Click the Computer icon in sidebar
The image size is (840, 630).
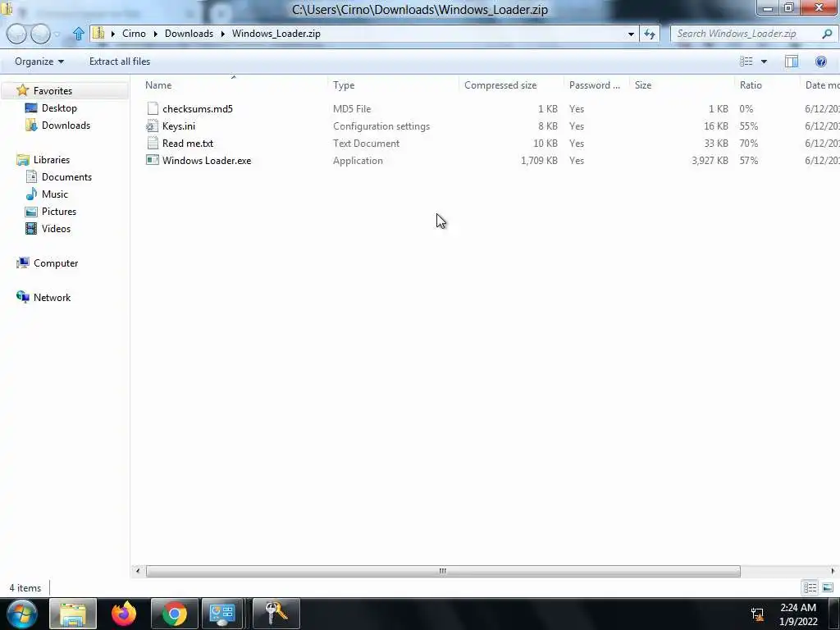click(x=23, y=263)
